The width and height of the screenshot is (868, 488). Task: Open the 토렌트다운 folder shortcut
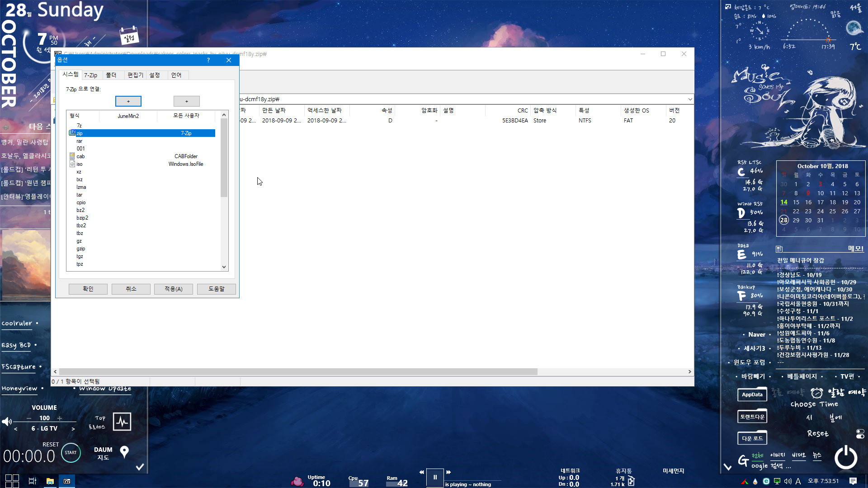click(x=752, y=417)
